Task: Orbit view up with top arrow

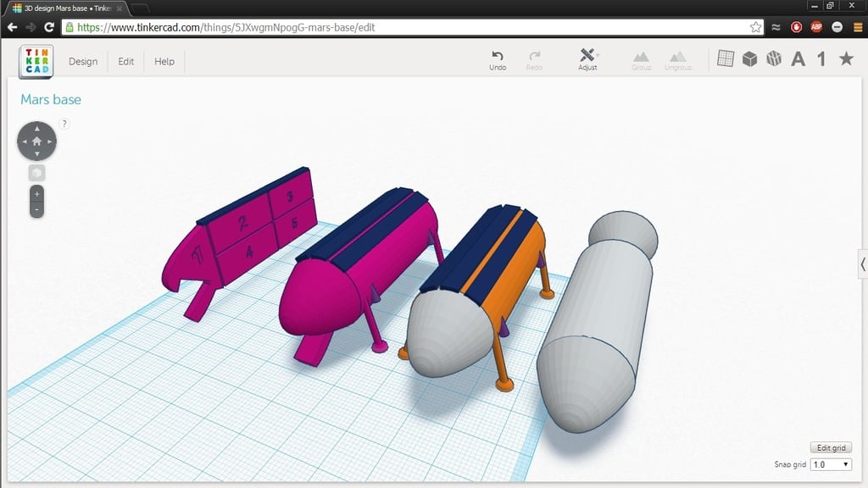Action: 36,129
